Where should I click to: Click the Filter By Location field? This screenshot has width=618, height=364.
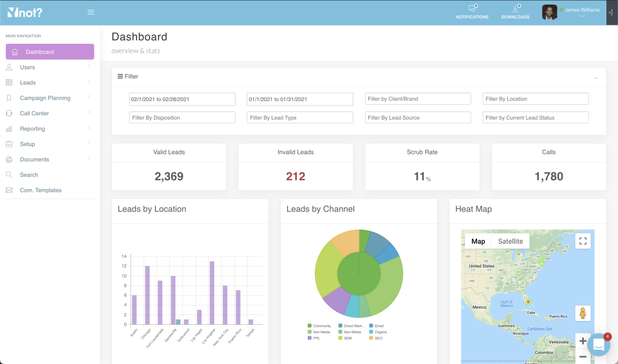(x=536, y=99)
